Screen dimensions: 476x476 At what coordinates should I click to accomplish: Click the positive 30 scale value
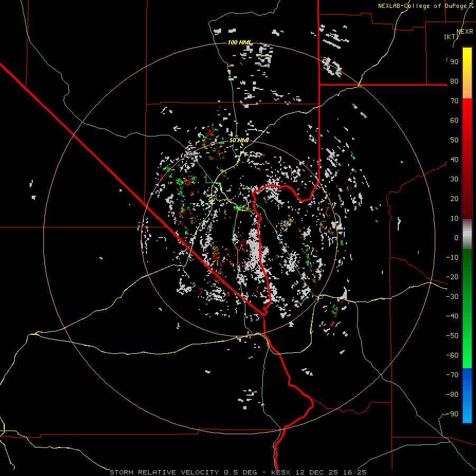pos(454,179)
